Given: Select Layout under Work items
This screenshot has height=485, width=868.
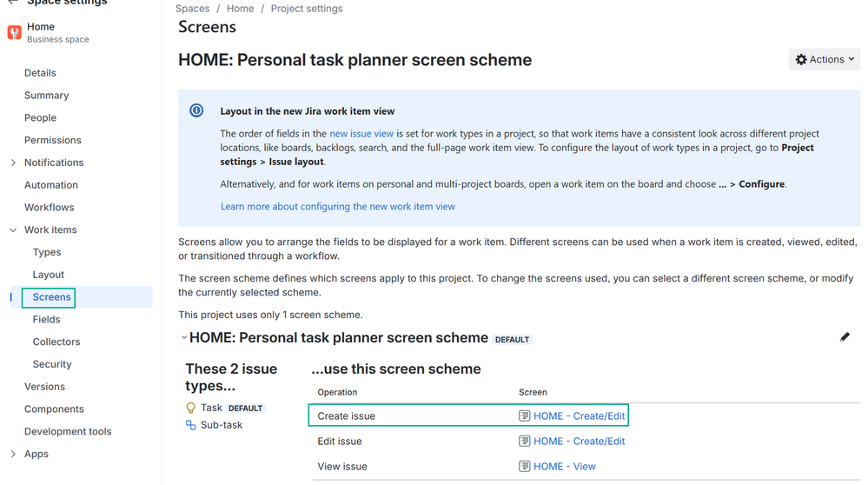Looking at the screenshot, I should [48, 275].
